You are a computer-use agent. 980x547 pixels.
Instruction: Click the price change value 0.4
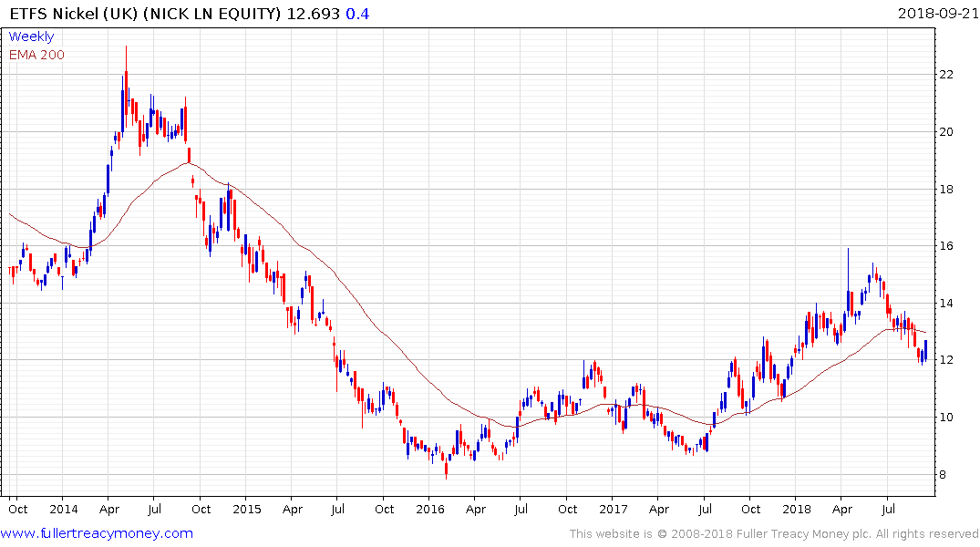(x=357, y=13)
